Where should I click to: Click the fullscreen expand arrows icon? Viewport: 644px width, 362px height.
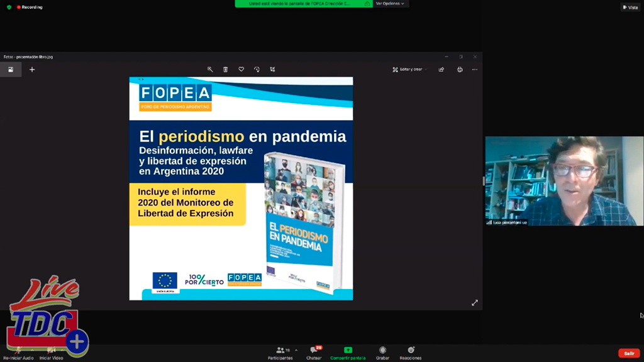475,303
